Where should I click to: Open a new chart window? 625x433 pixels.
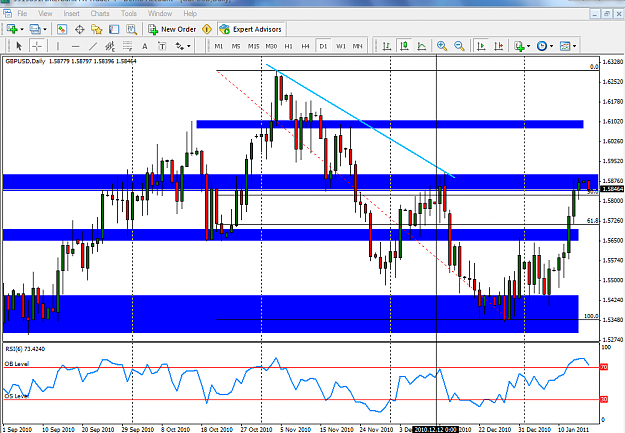click(12, 29)
